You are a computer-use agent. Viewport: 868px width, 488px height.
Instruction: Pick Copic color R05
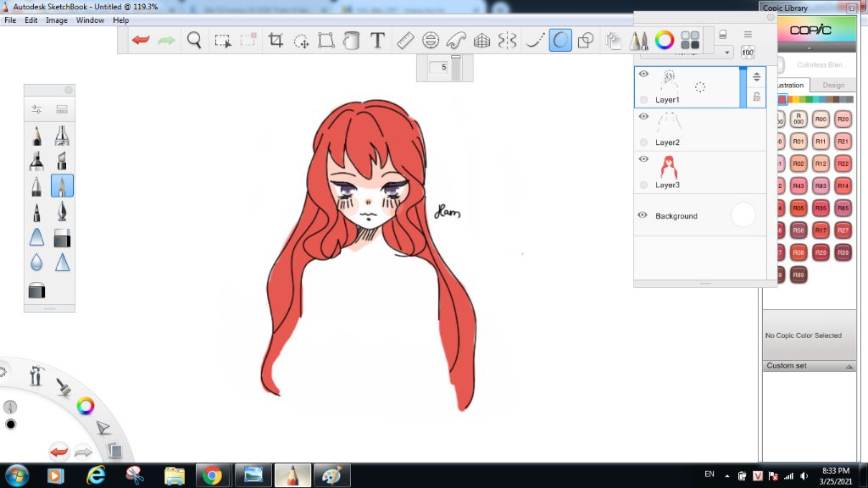pyautogui.click(x=798, y=208)
